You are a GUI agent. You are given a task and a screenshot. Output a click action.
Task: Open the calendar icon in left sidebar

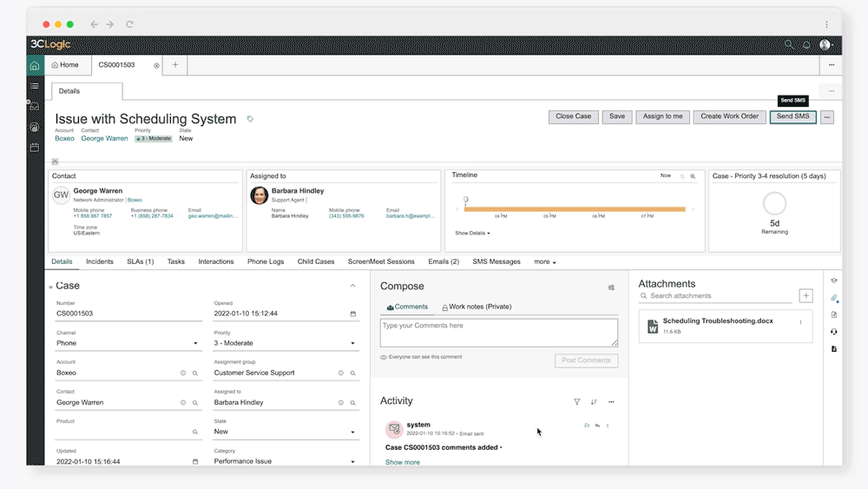35,148
